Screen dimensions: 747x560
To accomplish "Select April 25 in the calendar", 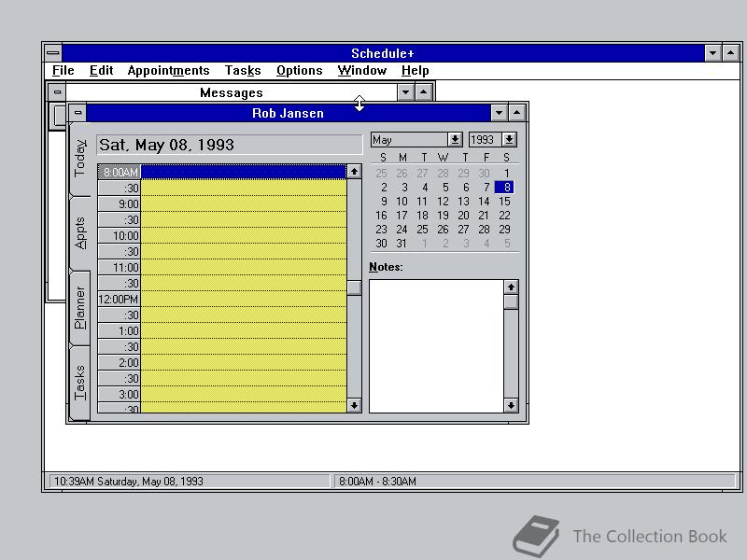I will (x=381, y=174).
